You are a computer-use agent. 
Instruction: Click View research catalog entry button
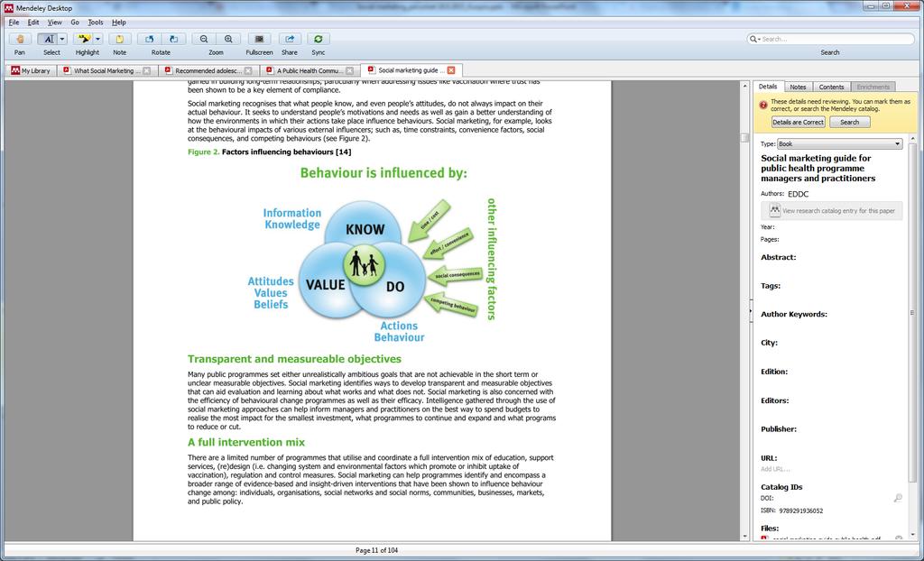pyautogui.click(x=831, y=210)
